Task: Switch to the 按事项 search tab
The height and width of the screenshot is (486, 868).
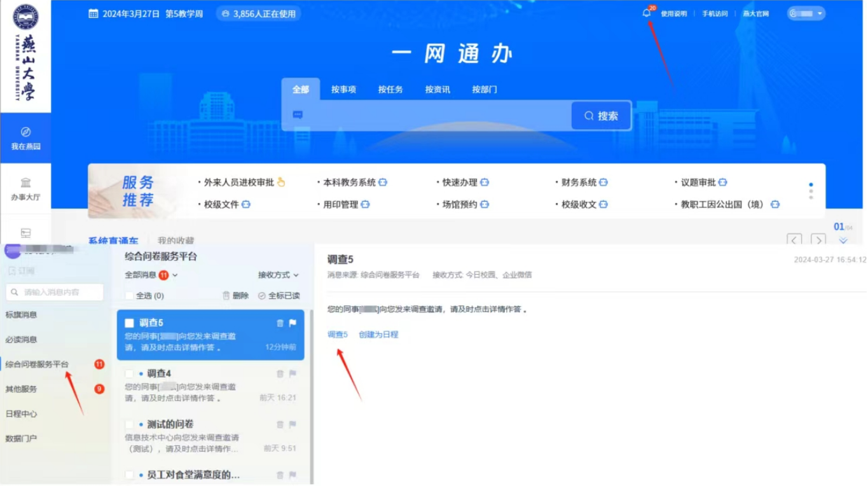Action: [x=343, y=90]
